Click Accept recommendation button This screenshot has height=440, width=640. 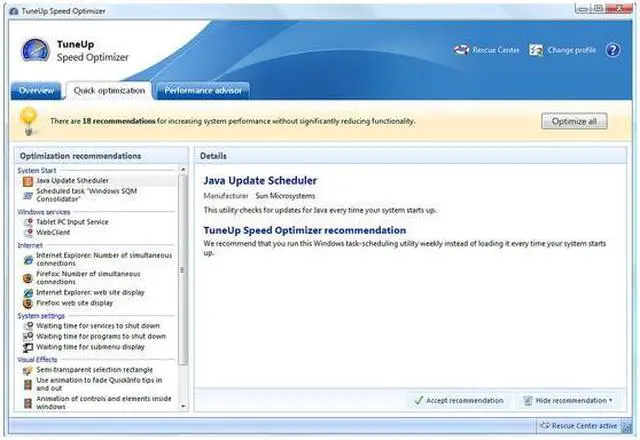(x=459, y=401)
